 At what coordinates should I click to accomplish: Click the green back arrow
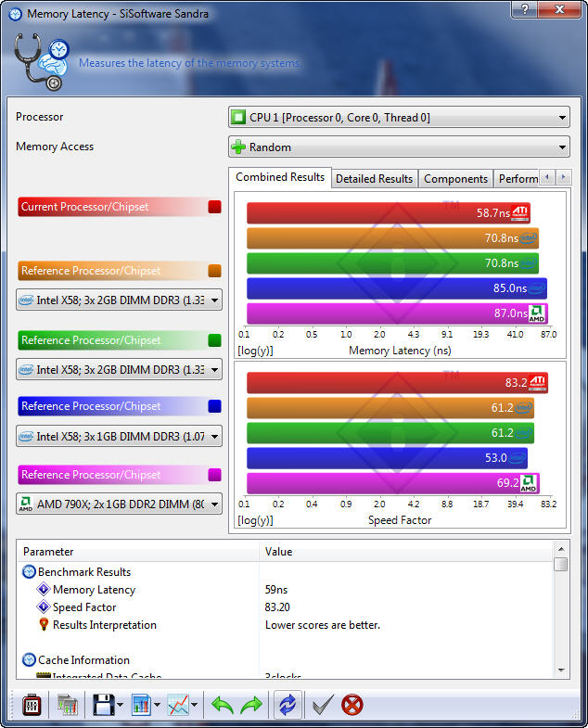pyautogui.click(x=222, y=705)
